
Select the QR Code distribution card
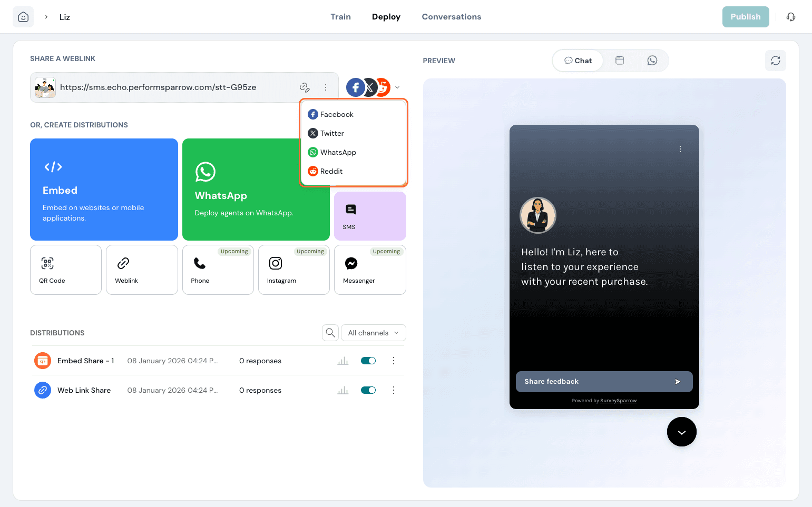point(66,270)
